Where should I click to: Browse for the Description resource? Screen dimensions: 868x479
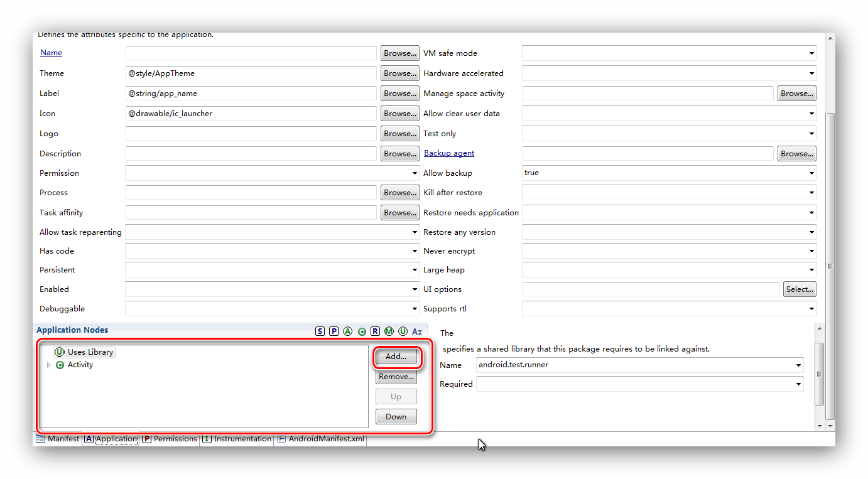pyautogui.click(x=400, y=154)
